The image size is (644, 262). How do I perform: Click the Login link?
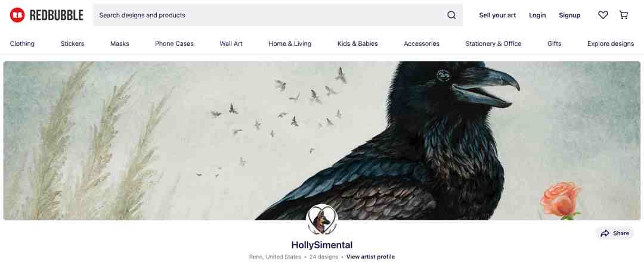(x=537, y=15)
